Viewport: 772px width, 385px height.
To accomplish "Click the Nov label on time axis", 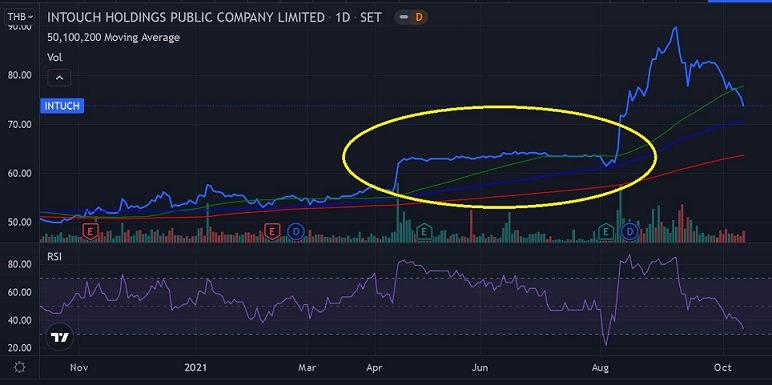I will click(x=79, y=368).
